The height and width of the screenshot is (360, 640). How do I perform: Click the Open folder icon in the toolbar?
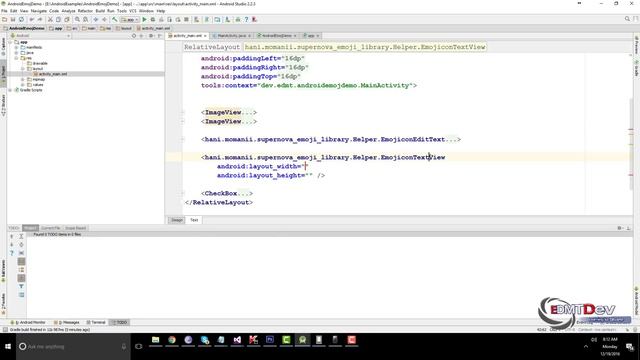4,20
